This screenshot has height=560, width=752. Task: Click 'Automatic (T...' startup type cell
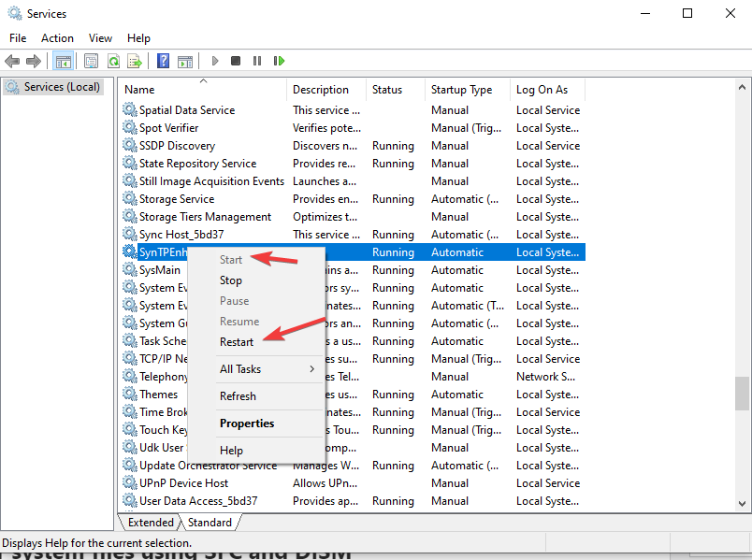pos(467,306)
